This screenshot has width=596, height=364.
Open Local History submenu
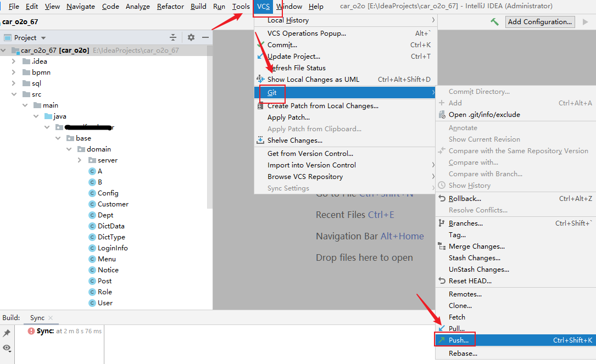[x=345, y=20]
